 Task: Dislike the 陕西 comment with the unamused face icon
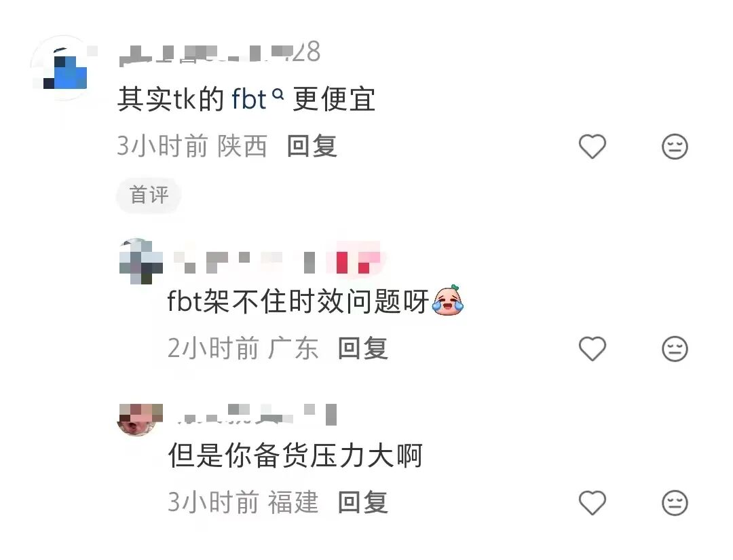click(x=675, y=147)
